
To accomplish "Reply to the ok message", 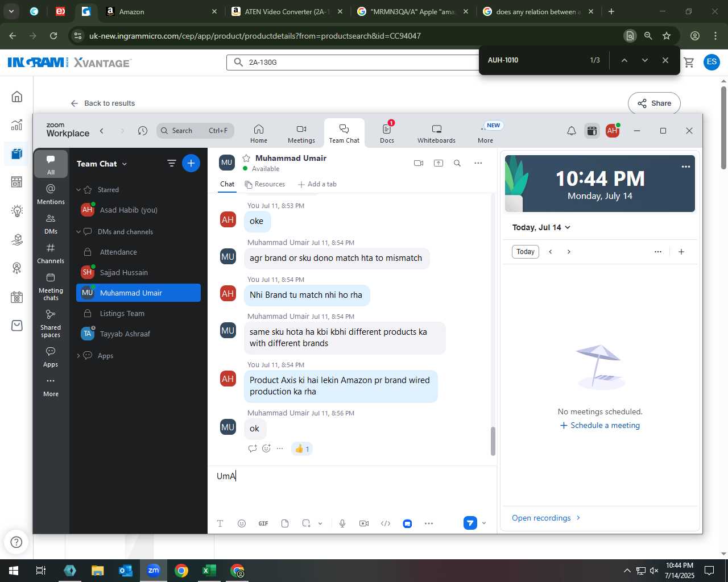I will [253, 448].
